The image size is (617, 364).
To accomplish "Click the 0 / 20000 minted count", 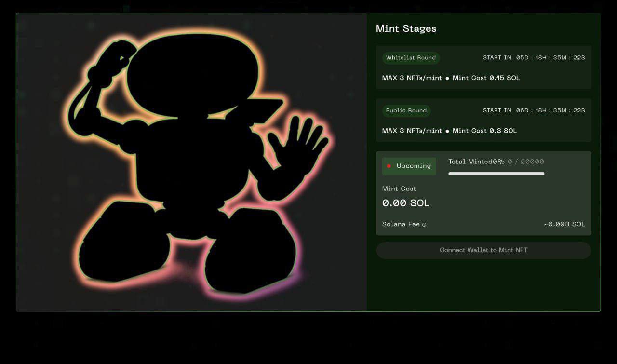I will click(x=526, y=162).
